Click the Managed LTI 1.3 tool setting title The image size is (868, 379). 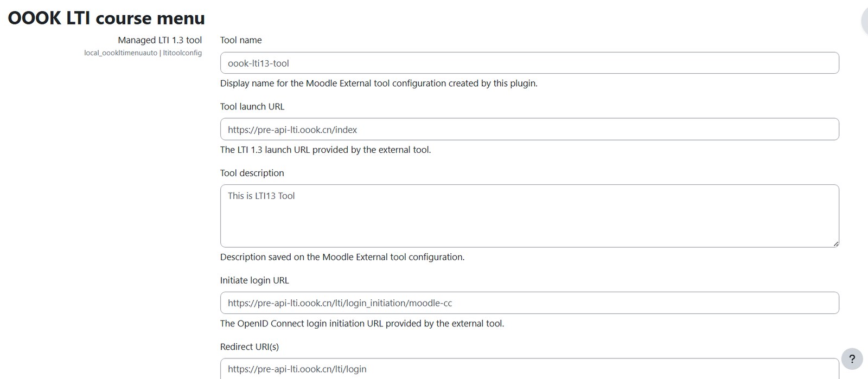(160, 40)
